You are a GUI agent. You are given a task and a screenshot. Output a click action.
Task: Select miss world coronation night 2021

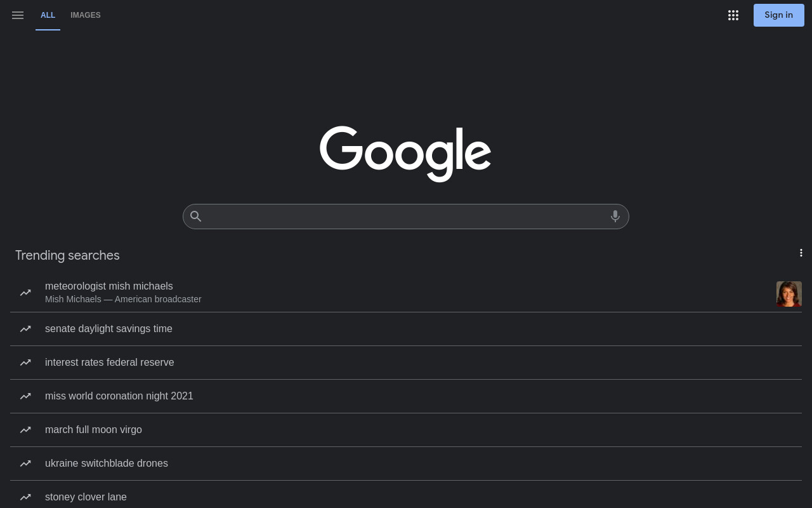coord(406,396)
